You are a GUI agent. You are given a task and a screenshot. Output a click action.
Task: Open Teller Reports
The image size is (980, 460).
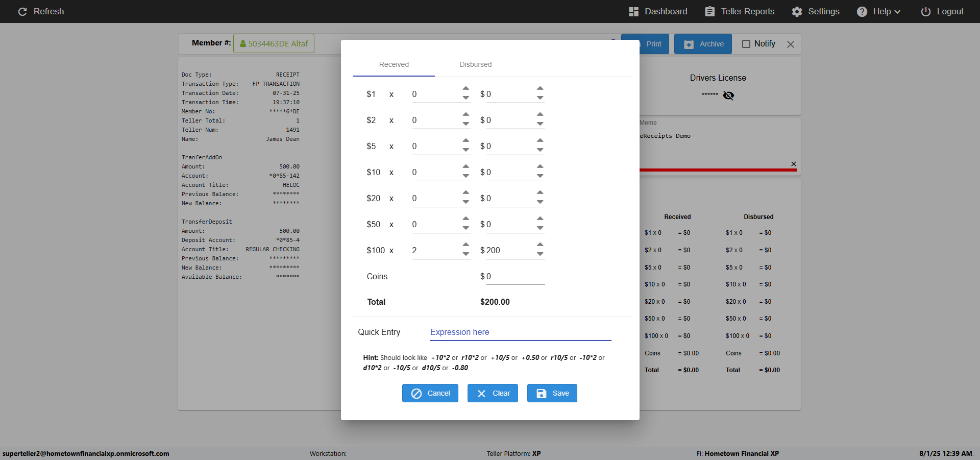(x=740, y=11)
